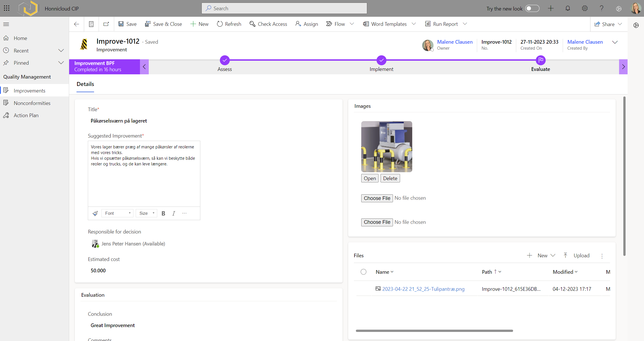Open record in new window icon
644x341 pixels.
pos(106,24)
